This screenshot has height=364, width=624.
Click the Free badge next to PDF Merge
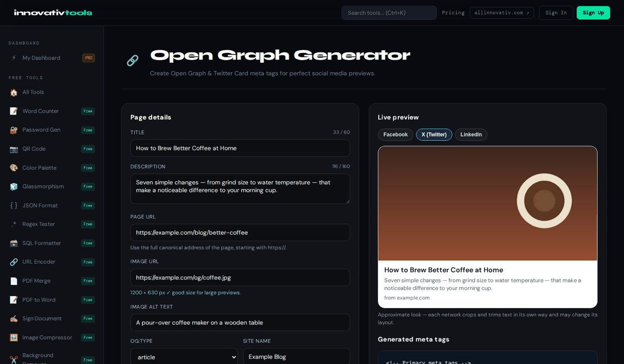tap(88, 281)
